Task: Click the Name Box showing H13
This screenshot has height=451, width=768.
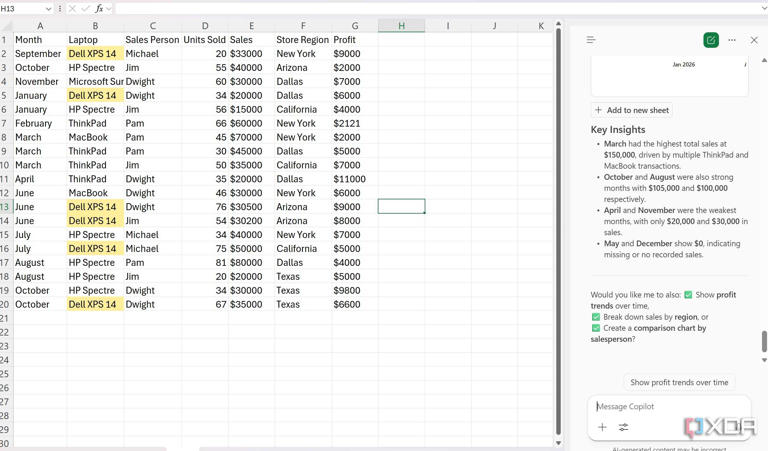Action: pos(22,9)
